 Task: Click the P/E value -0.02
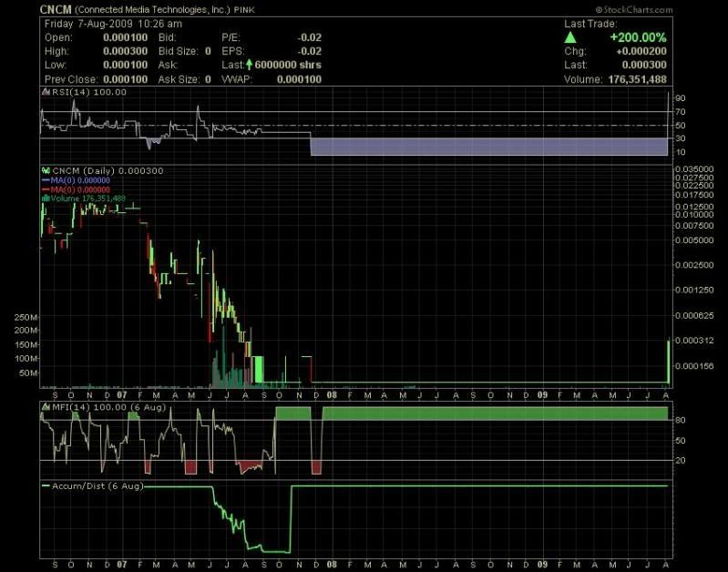(x=309, y=37)
